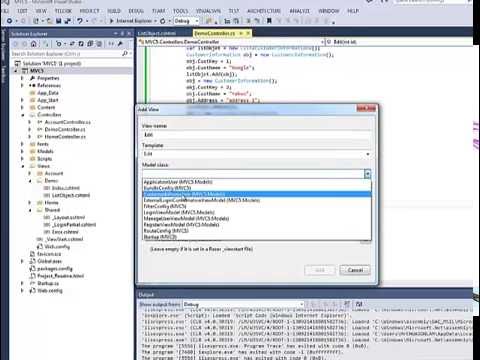Click the Search Solution Explorer field
480x360 pixels.
coord(66,53)
